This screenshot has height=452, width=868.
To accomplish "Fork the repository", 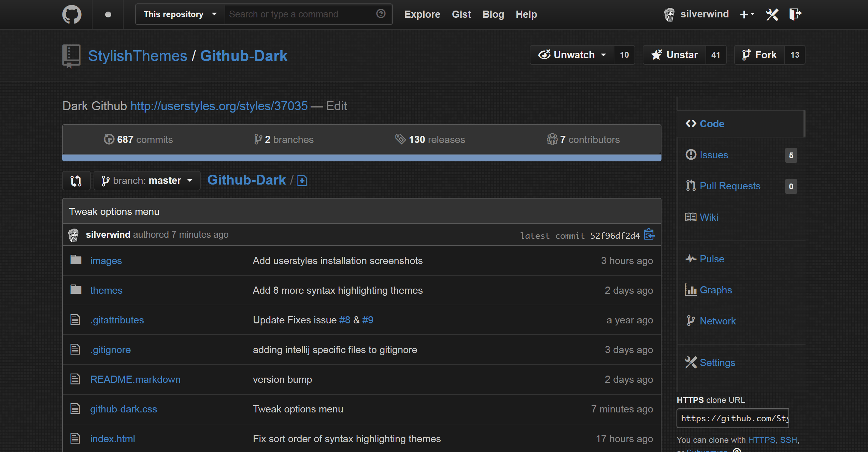I will (759, 55).
